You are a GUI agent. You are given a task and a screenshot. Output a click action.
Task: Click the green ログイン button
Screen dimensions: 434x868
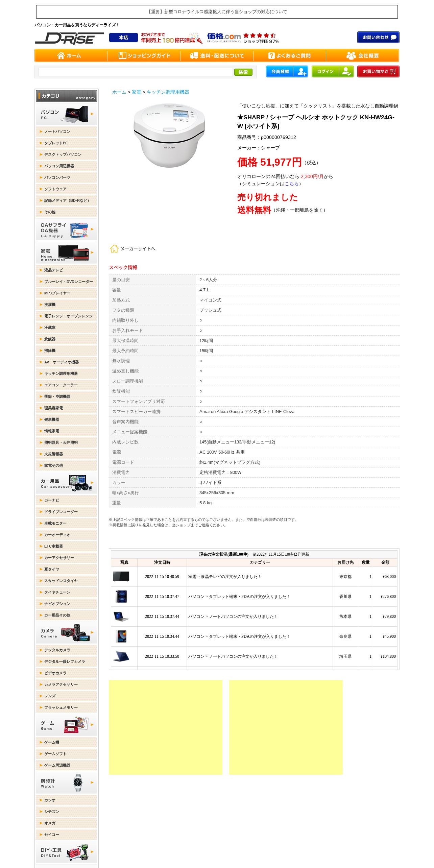point(333,71)
